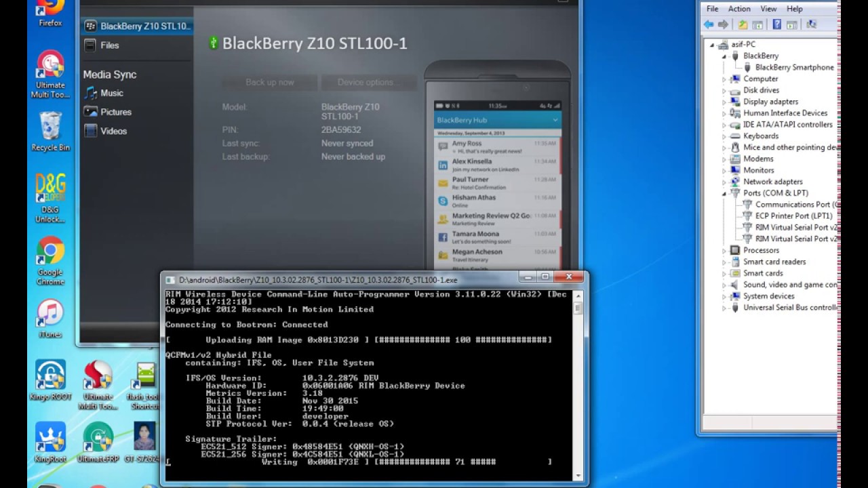Expand the Keyboards category
This screenshot has height=488, width=868.
tap(724, 136)
